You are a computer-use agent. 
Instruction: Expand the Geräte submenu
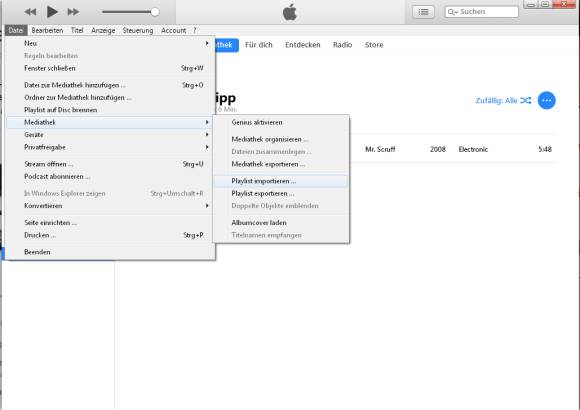point(110,135)
